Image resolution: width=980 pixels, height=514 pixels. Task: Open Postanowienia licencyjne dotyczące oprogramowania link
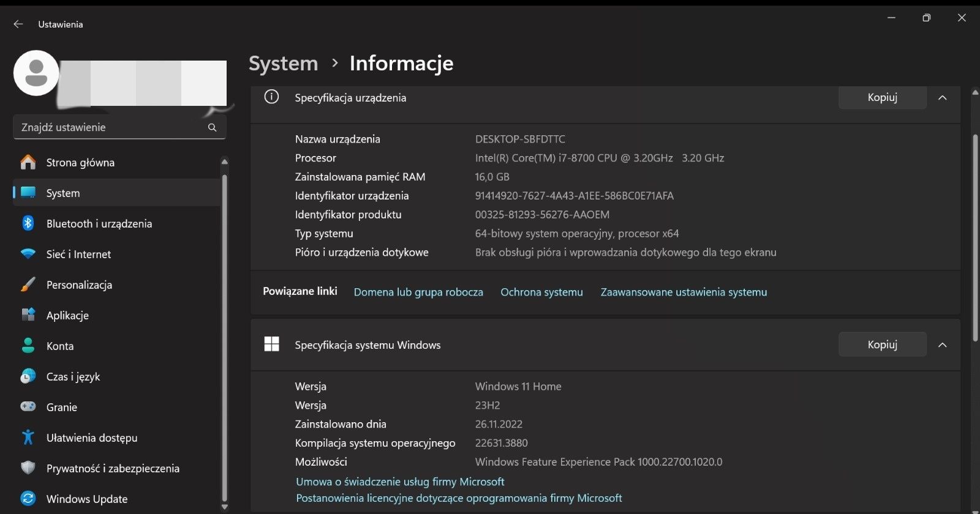[x=459, y=498]
